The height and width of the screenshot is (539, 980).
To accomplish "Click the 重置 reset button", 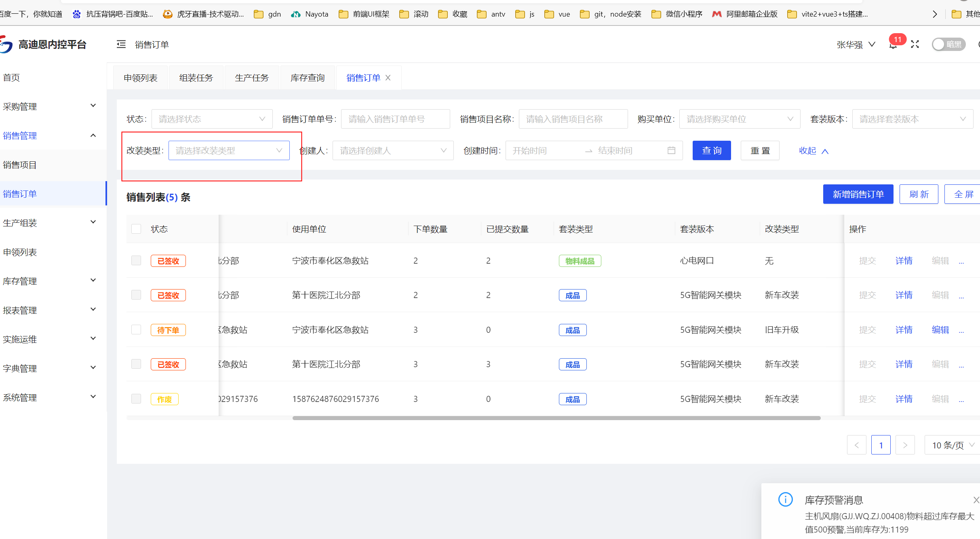I will click(760, 150).
